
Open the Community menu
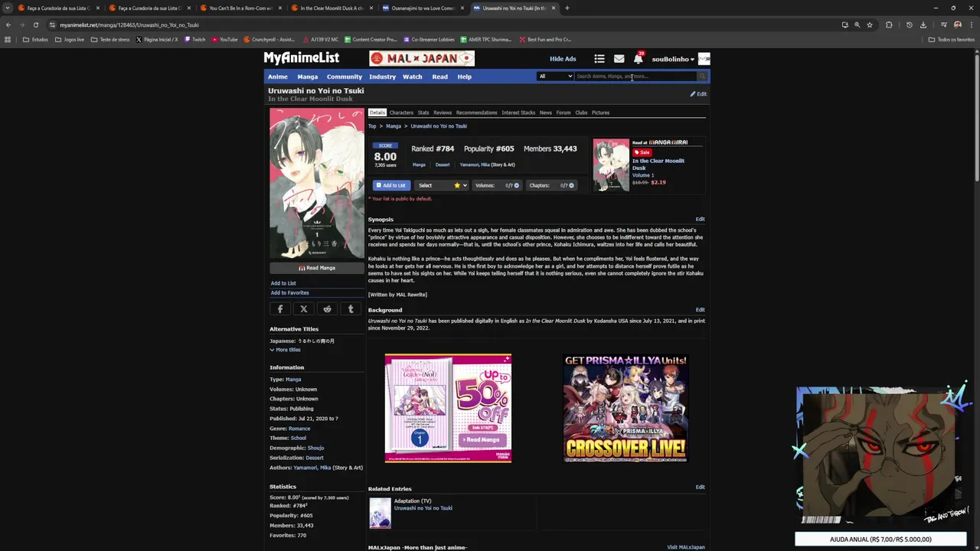(345, 77)
